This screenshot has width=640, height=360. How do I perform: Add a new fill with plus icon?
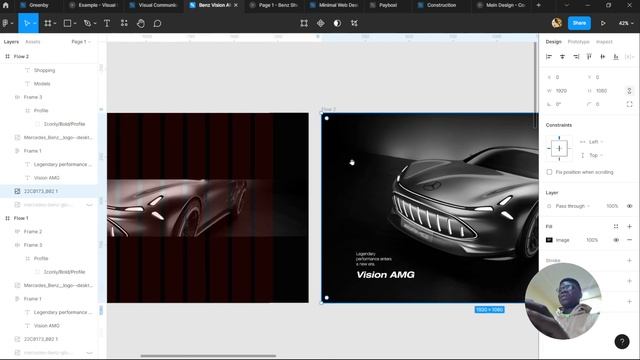pos(629,227)
